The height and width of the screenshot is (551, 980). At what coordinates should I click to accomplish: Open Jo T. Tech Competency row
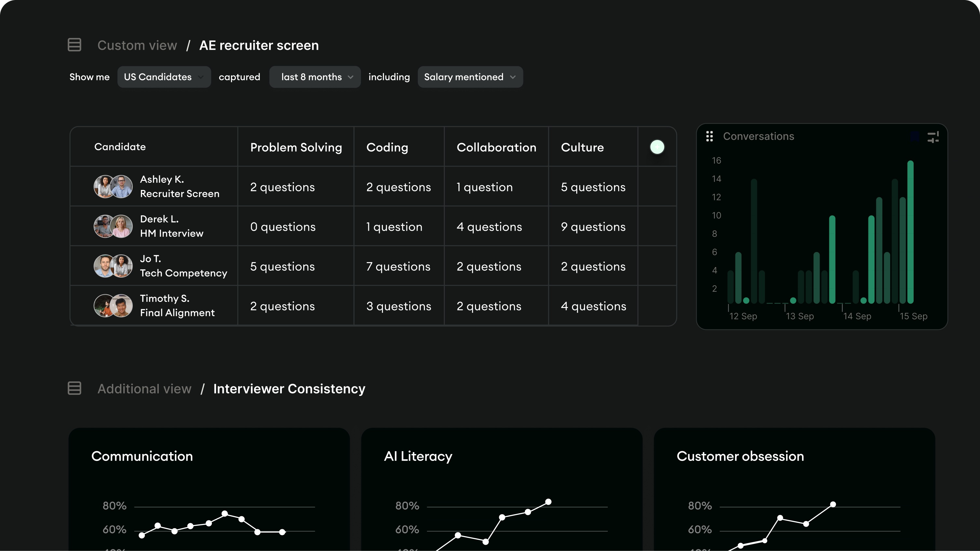[x=373, y=266]
